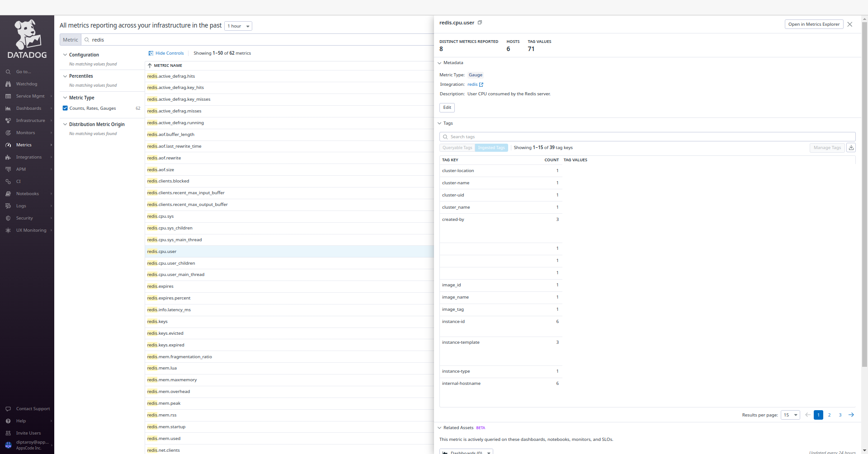Open the Watchdog section from sidebar
The height and width of the screenshot is (454, 868).
8,84
